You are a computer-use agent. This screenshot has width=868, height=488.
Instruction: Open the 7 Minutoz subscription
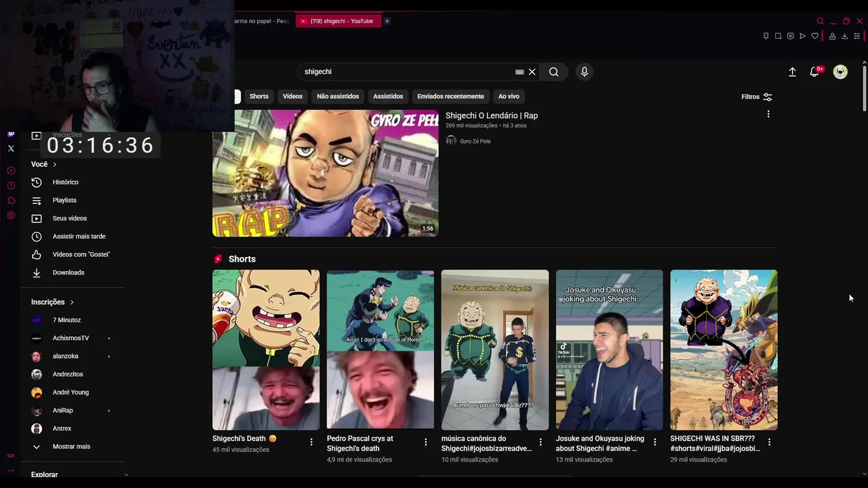(x=66, y=320)
